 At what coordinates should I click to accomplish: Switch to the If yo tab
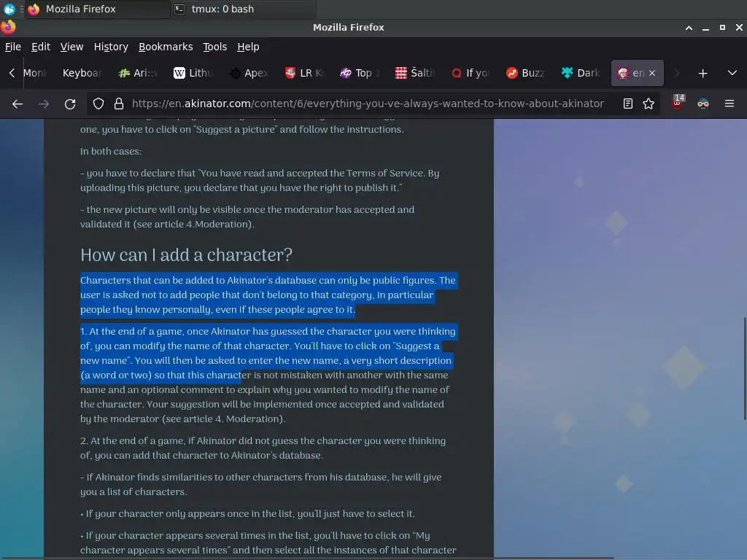click(471, 74)
